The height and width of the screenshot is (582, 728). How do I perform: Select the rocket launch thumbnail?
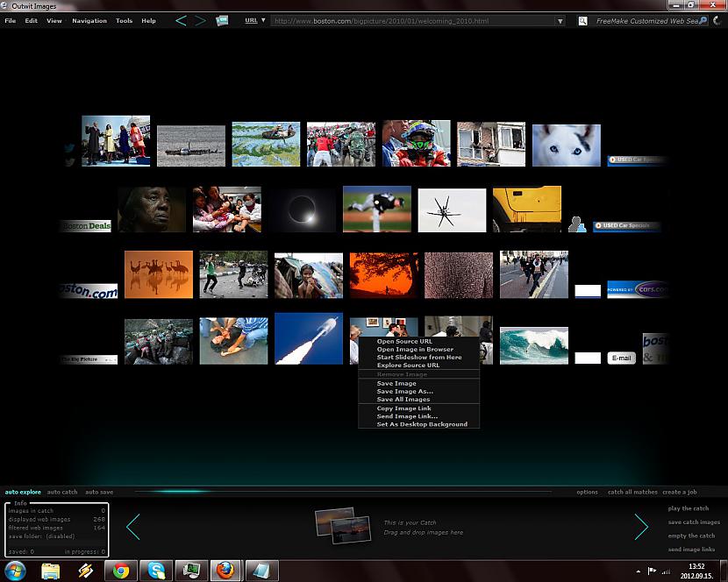pos(309,338)
